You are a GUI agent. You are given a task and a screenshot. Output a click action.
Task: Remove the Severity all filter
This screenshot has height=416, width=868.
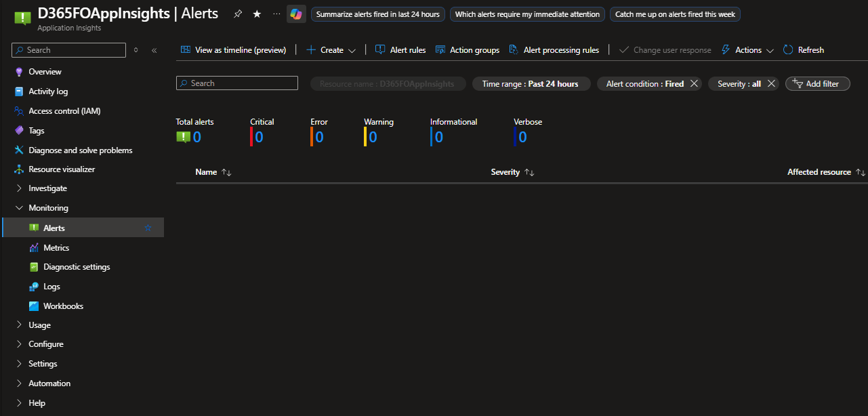[x=770, y=84]
